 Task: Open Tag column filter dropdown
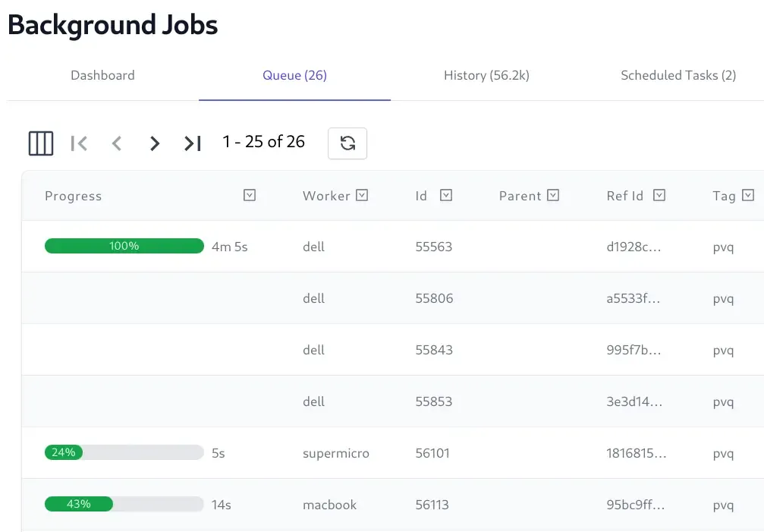748,195
